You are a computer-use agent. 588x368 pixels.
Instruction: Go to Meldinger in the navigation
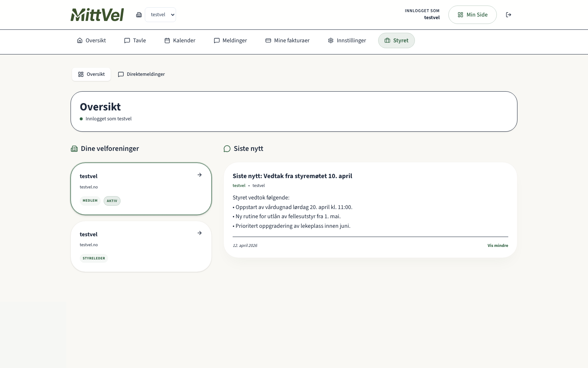pyautogui.click(x=230, y=40)
